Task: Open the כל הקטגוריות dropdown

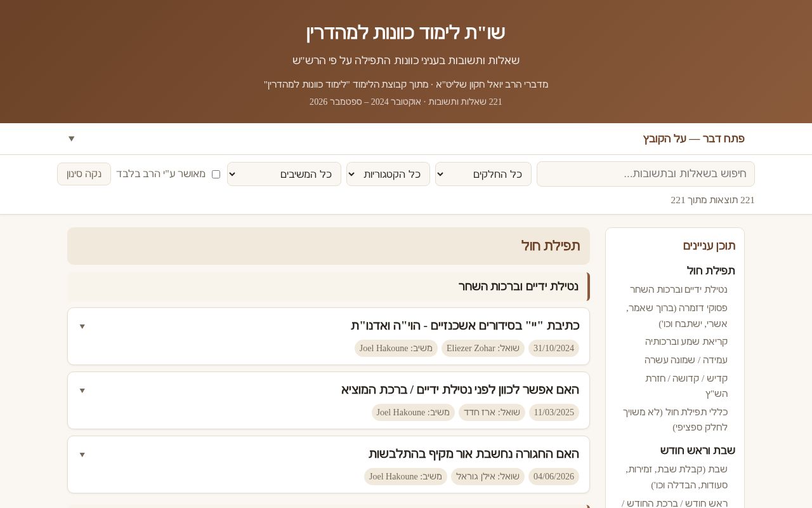Action: point(388,174)
